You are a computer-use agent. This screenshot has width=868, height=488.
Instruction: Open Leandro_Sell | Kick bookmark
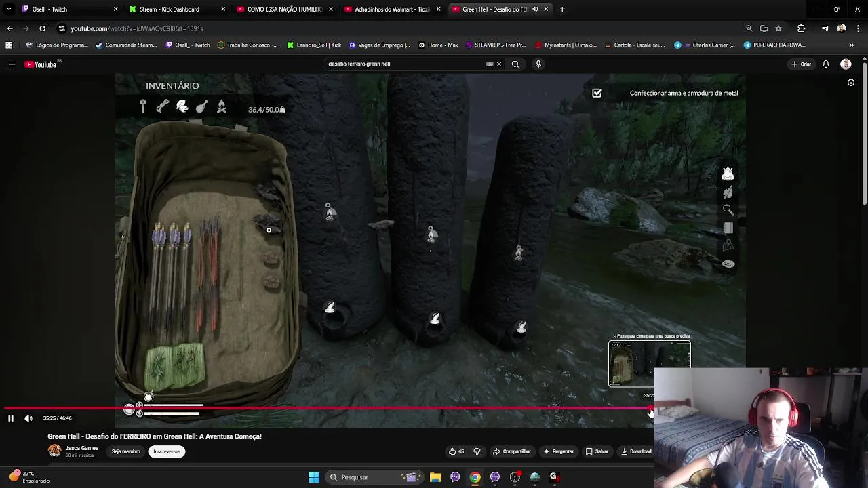tap(314, 45)
